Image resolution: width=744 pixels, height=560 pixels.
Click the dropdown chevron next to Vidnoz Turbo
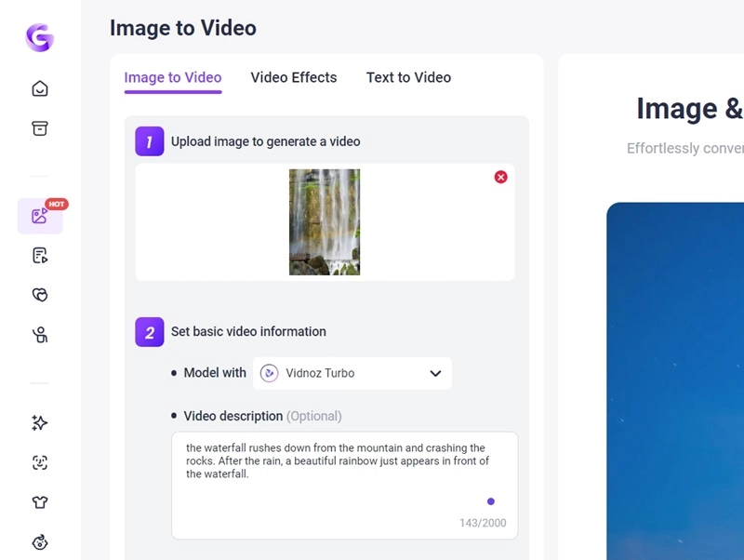click(x=435, y=373)
